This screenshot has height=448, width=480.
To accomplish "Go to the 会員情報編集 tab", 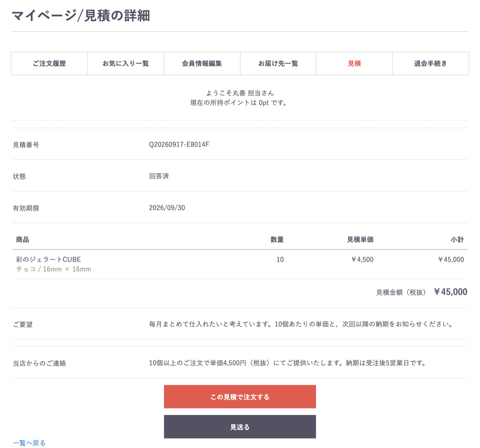I will pyautogui.click(x=202, y=63).
